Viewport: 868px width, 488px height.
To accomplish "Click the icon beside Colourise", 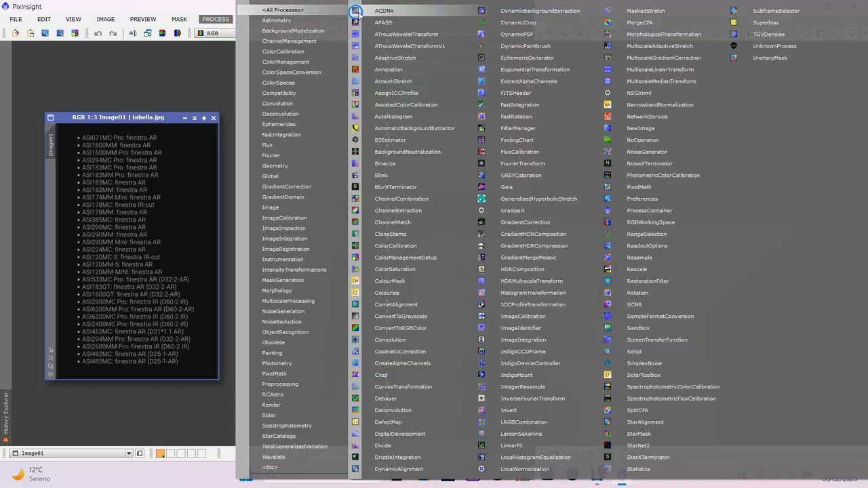I will (355, 293).
